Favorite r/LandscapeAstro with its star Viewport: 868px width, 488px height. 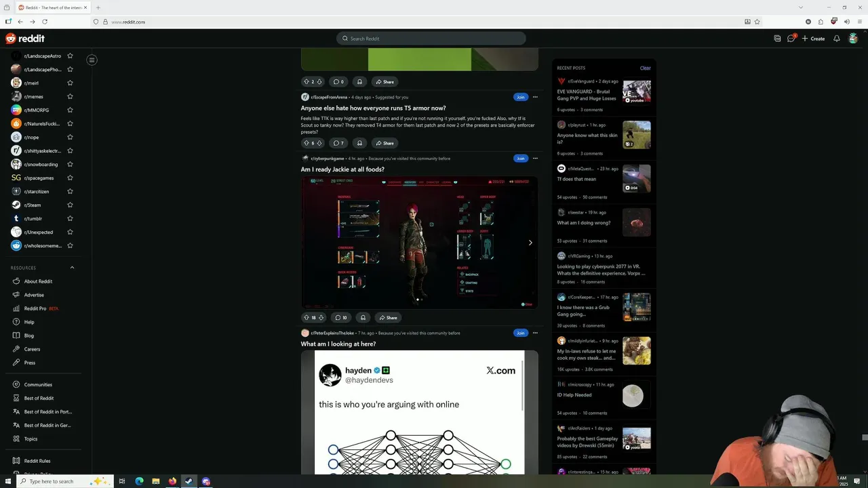(70, 56)
